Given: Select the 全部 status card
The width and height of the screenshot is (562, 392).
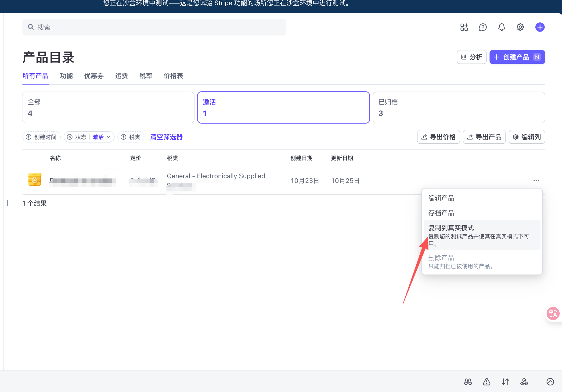Looking at the screenshot, I should (108, 108).
